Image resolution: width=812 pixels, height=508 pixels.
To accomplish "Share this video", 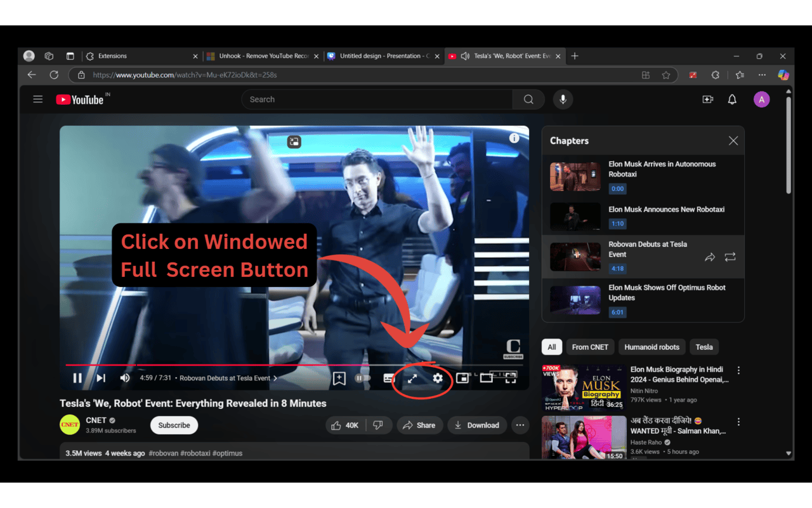I will click(x=419, y=425).
